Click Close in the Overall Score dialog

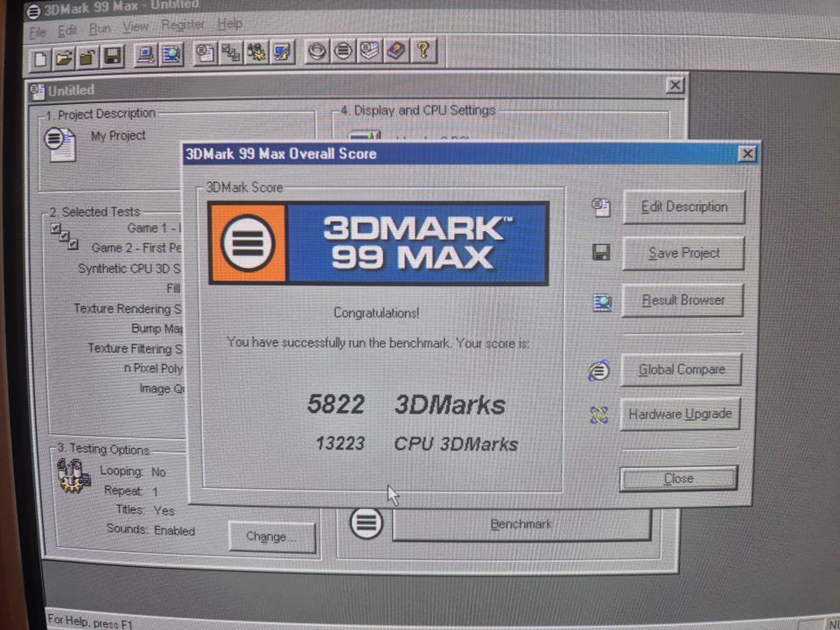(x=678, y=478)
